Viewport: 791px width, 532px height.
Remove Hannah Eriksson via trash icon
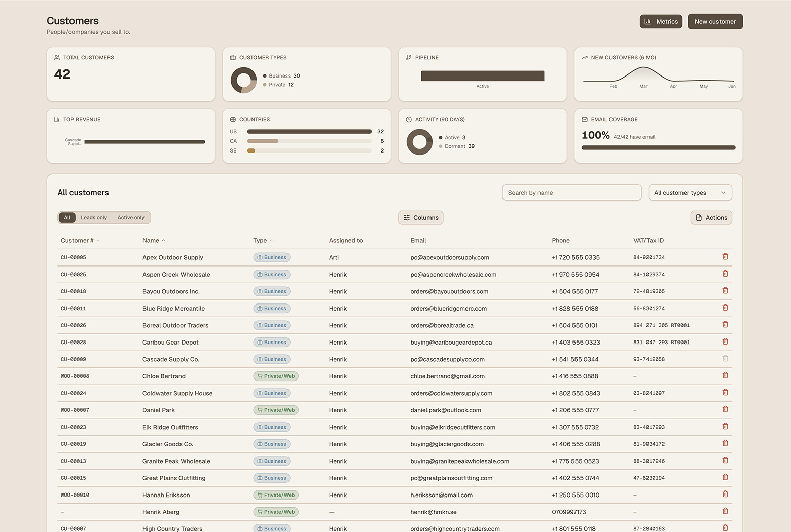pos(725,495)
